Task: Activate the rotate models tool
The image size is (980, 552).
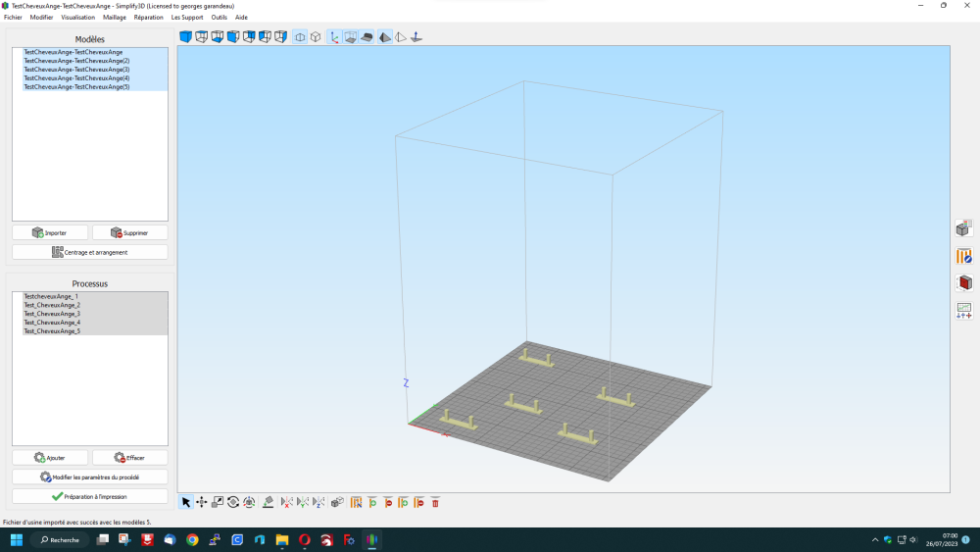Action: point(233,502)
